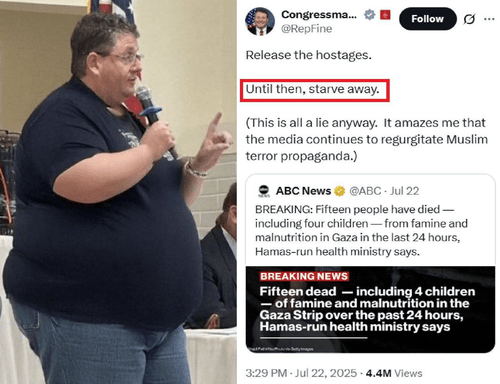Viewport: 500px width, 384px height.
Task: Click the gold ABC News verified badge
Action: 339,191
